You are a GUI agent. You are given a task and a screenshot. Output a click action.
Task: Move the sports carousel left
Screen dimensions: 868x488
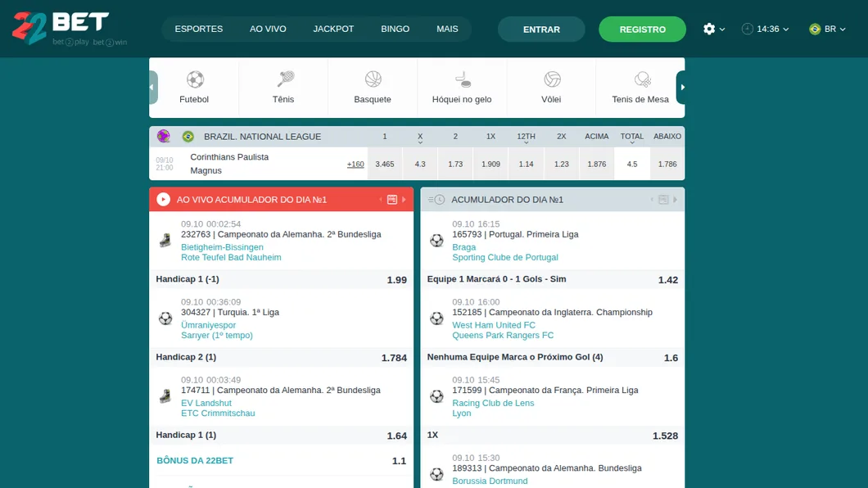[x=153, y=88]
